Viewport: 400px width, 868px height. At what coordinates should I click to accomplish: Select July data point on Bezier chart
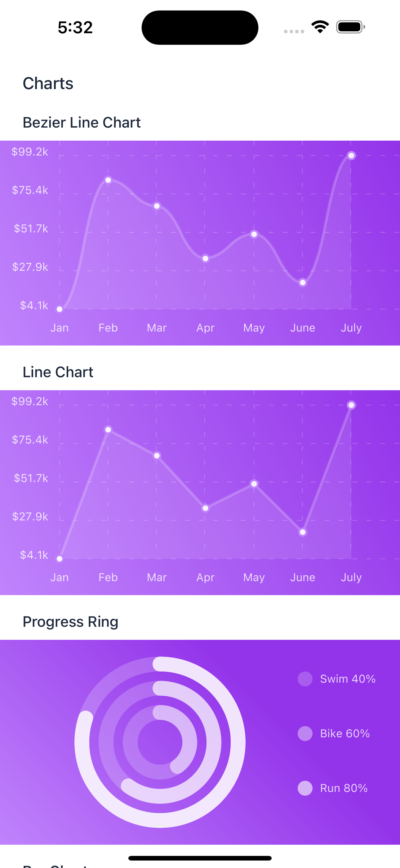351,155
